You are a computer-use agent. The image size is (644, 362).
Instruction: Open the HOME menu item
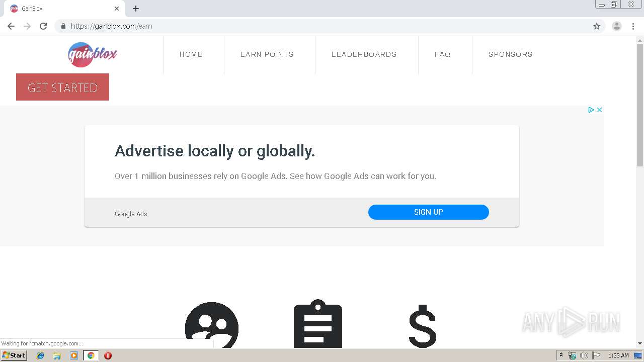click(x=191, y=54)
